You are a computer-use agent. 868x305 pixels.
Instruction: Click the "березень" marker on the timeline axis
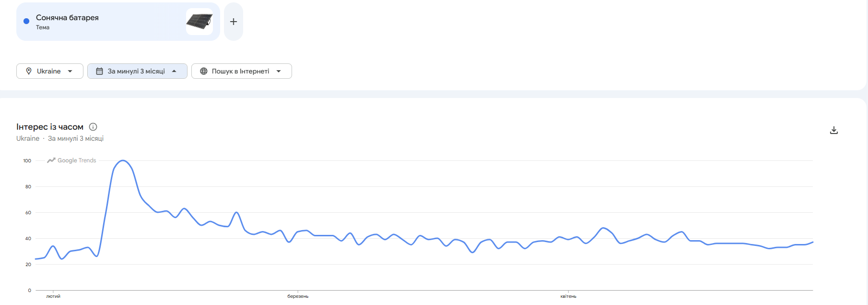(298, 296)
